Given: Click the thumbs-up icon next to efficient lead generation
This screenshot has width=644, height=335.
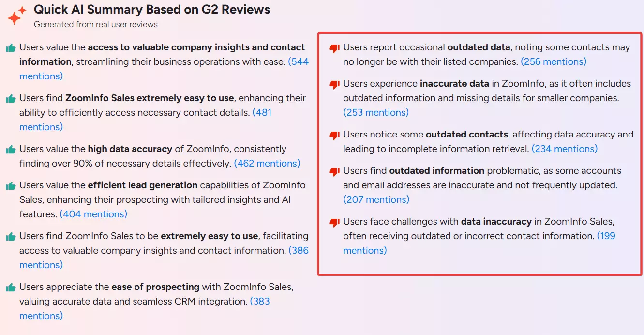Looking at the screenshot, I should [11, 185].
